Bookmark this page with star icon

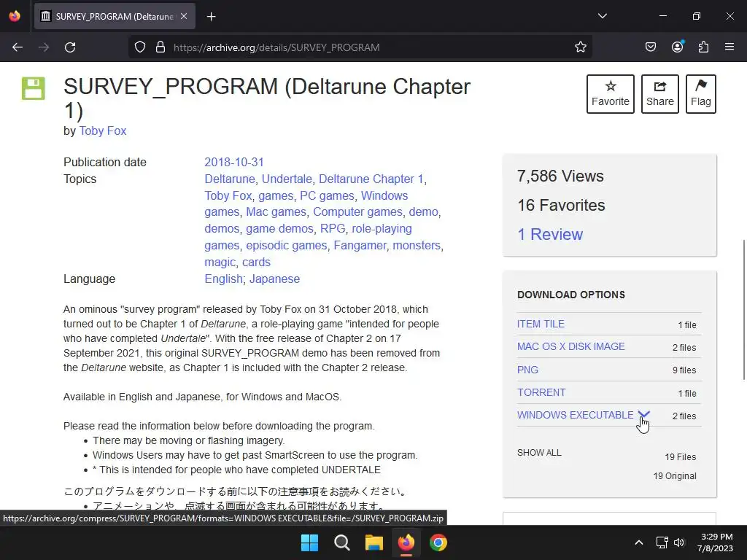pyautogui.click(x=580, y=47)
